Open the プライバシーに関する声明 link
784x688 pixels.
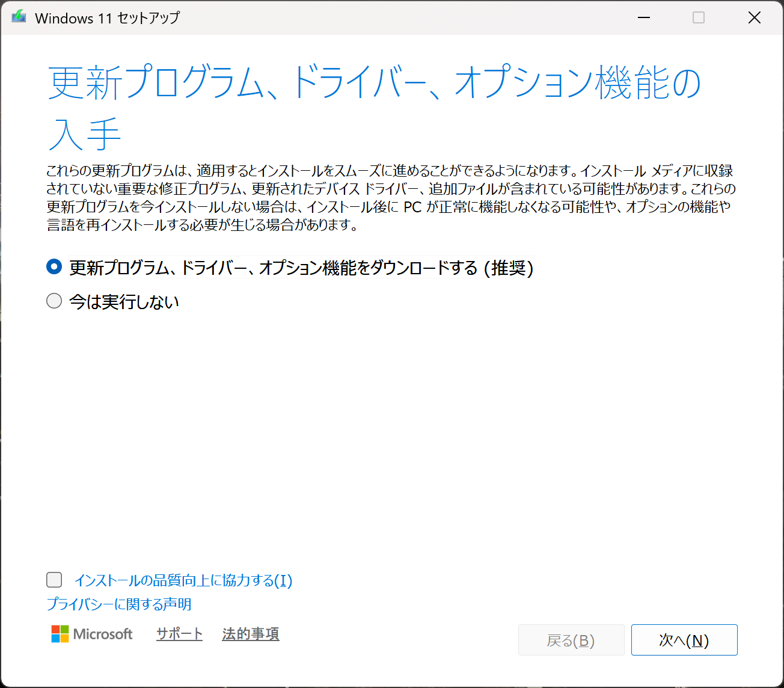pyautogui.click(x=119, y=604)
